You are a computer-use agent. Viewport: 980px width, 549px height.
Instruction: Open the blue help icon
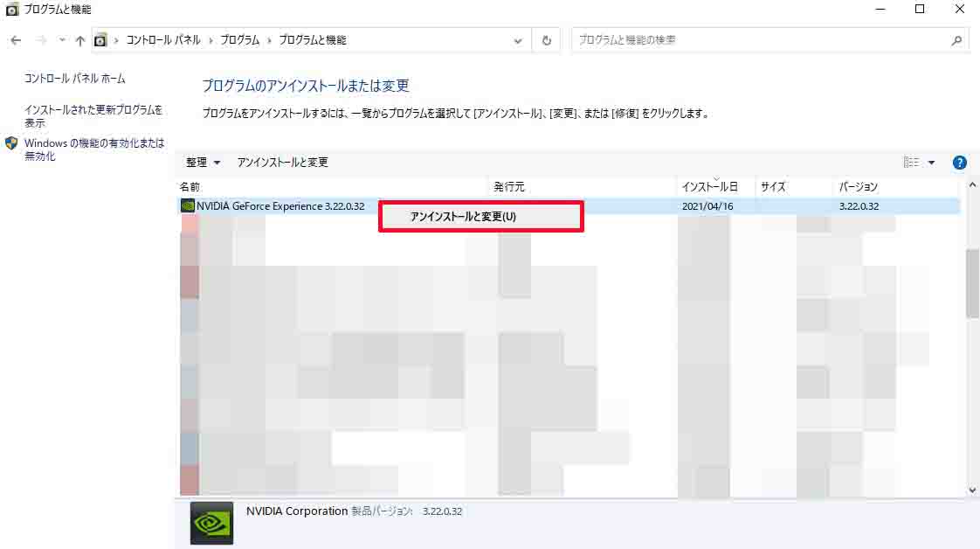959,163
